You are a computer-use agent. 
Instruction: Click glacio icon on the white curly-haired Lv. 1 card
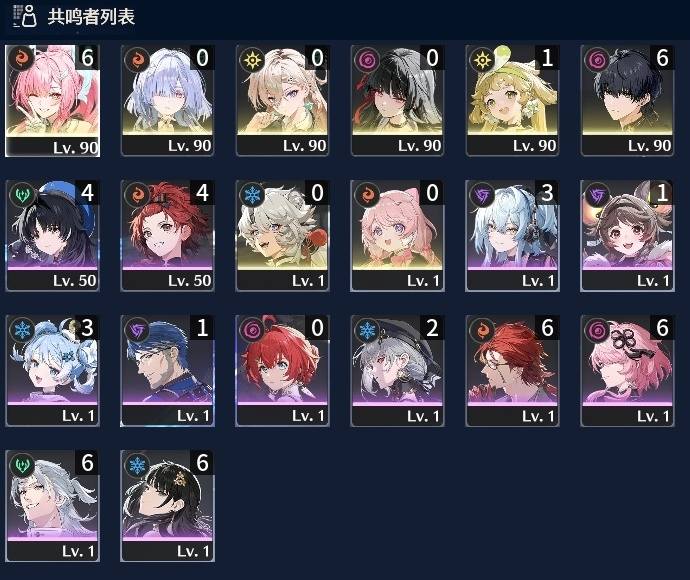[x=252, y=195]
